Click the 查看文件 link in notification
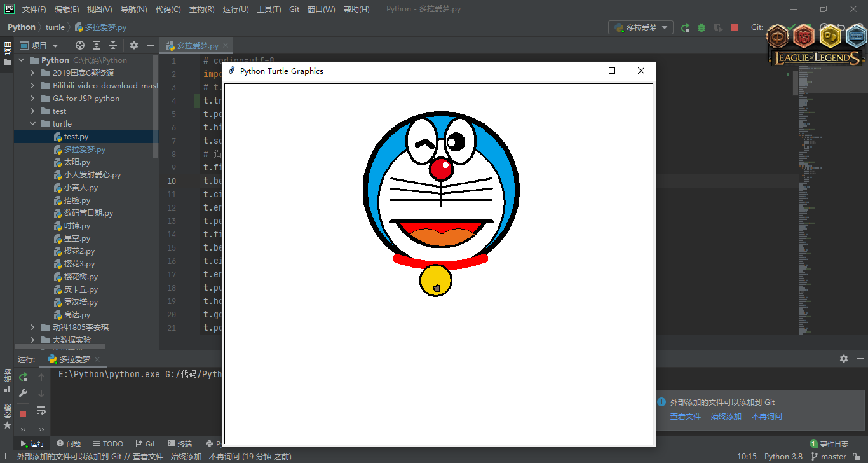 click(x=685, y=417)
